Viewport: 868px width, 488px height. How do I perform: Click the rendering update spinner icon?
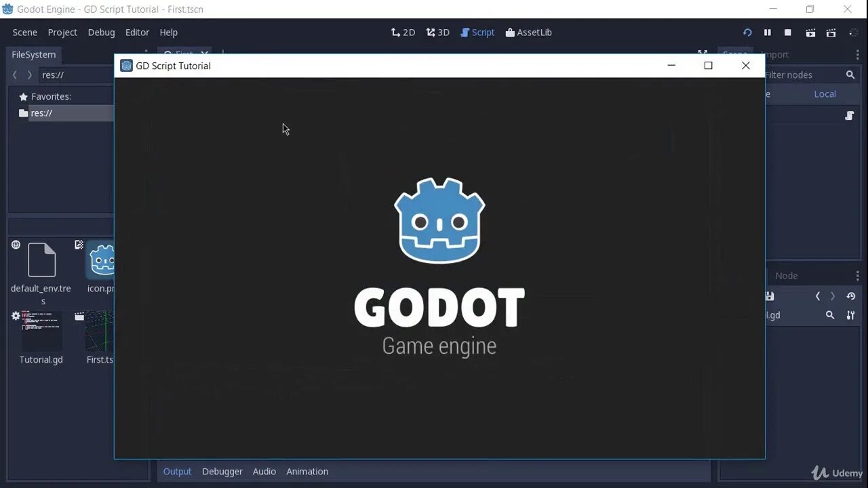pyautogui.click(x=852, y=33)
